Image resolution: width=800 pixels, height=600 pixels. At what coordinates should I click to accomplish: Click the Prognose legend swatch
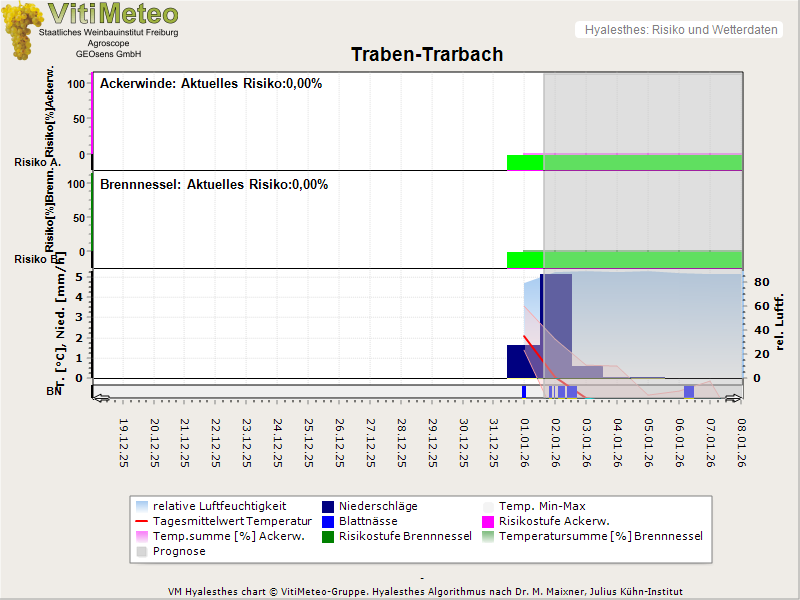[143, 551]
